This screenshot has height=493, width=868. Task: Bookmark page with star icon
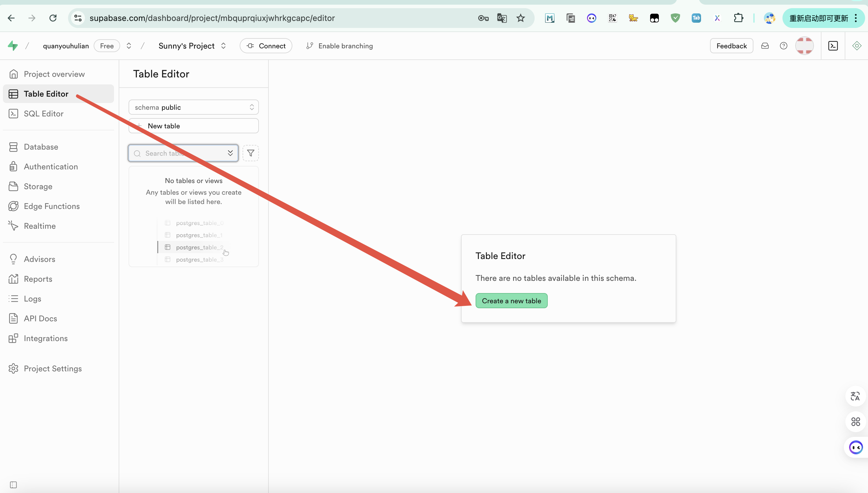tap(520, 18)
